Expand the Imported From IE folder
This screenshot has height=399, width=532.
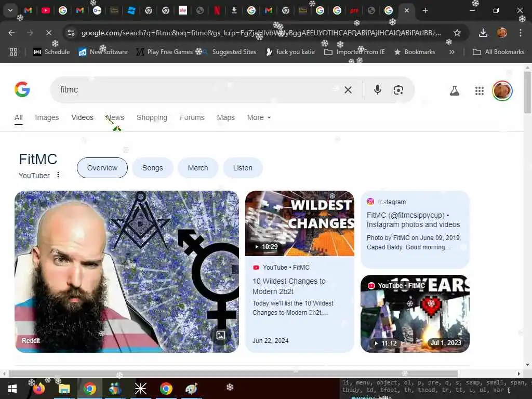[354, 52]
